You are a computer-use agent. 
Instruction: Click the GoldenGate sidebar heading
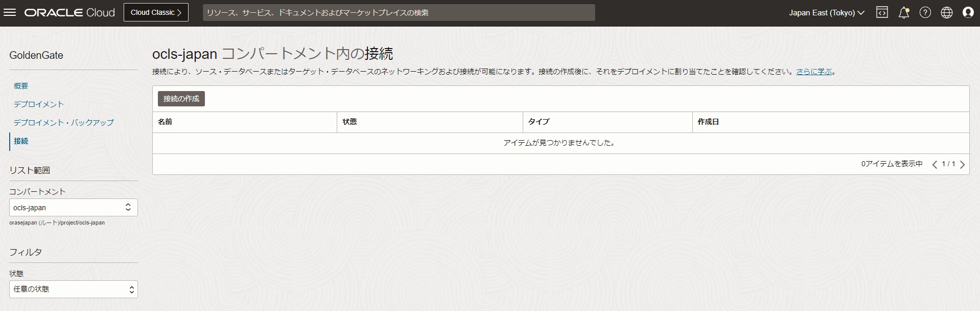(x=36, y=55)
